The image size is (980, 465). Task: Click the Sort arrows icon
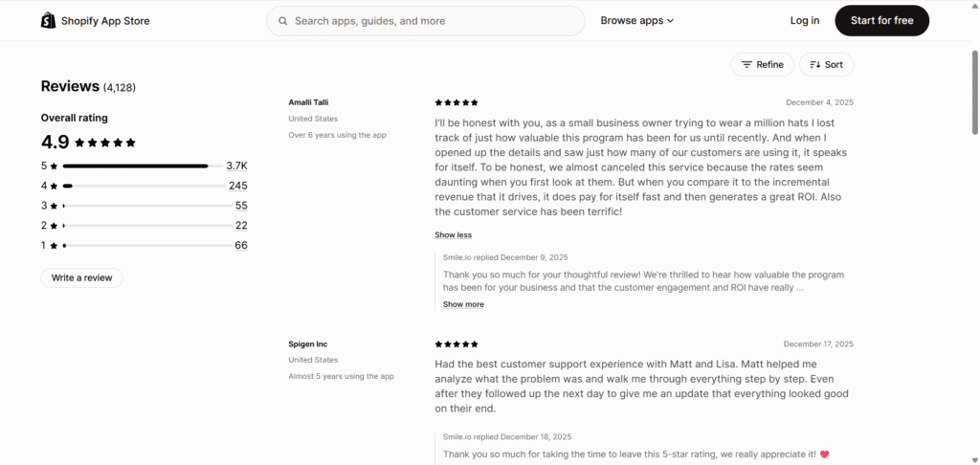(x=815, y=64)
